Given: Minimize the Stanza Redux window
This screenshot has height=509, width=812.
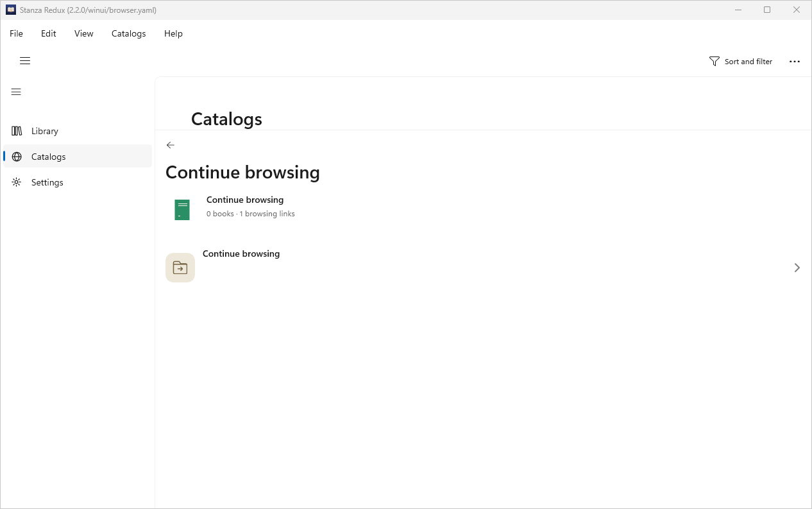Looking at the screenshot, I should click(x=739, y=10).
